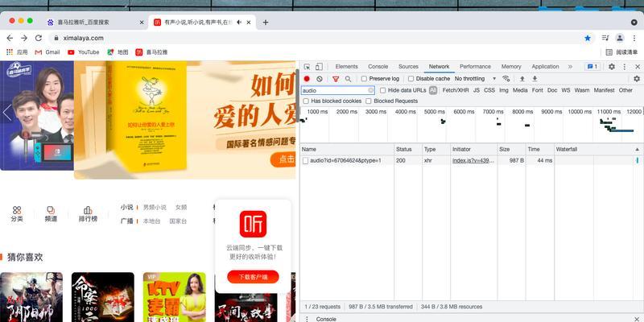Screen dimensions: 644x322
Task: Toggle DevTools device toolbar
Action: click(x=319, y=67)
